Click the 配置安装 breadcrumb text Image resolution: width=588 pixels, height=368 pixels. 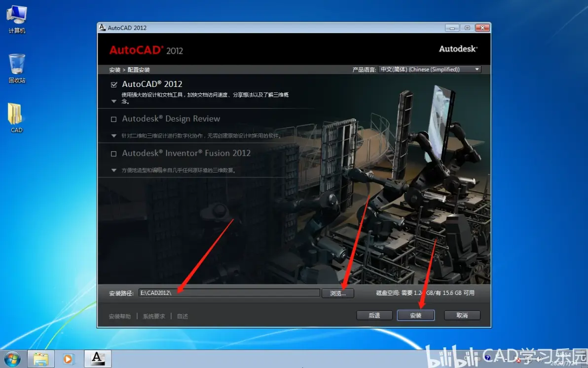(139, 70)
